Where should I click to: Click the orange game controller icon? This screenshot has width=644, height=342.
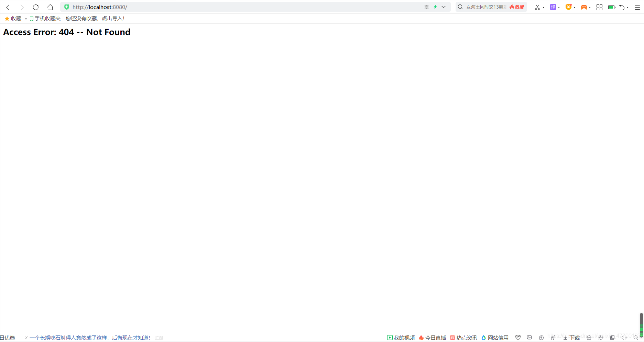pos(584,7)
